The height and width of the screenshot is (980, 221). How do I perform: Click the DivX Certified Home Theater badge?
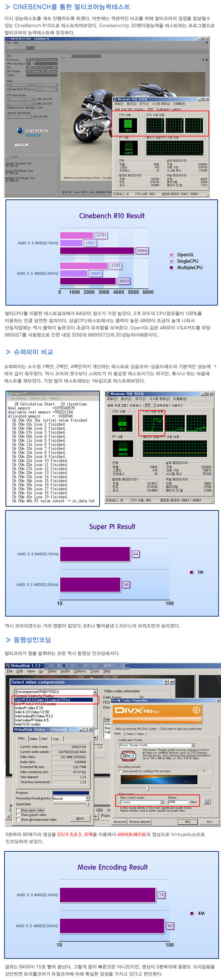click(x=128, y=756)
